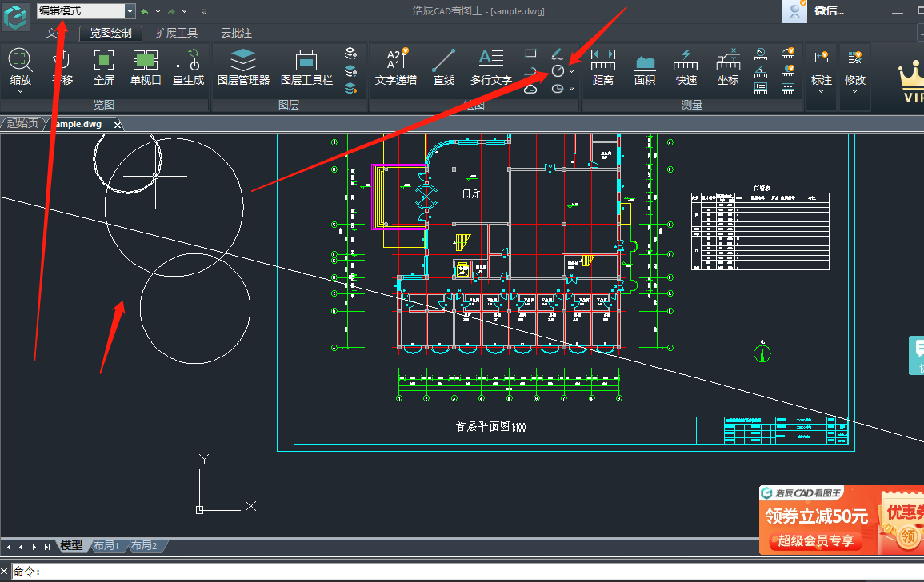Viewport: 924px width, 582px height.
Task: Expand the ellipse tool options arrow
Action: coord(572,90)
